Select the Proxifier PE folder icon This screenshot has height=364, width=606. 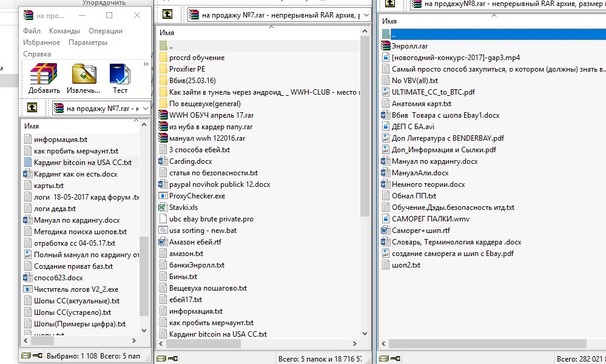click(x=163, y=69)
